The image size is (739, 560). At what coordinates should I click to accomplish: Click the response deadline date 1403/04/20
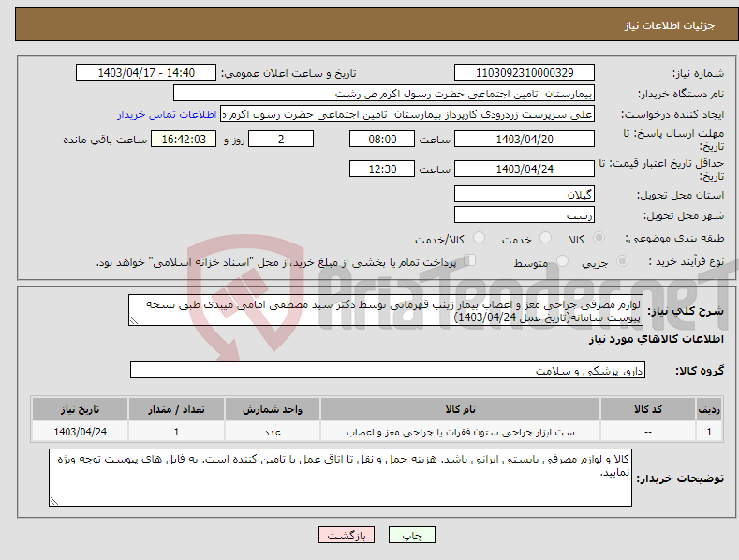point(525,139)
